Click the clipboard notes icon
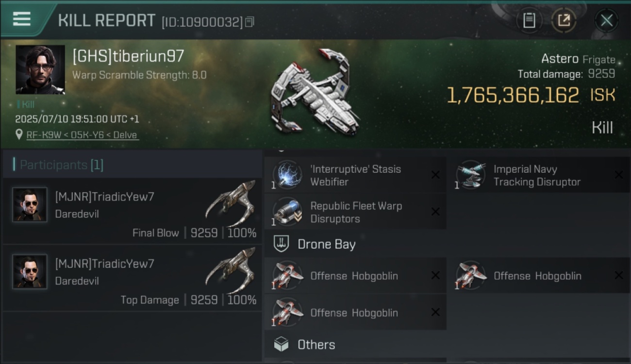The image size is (631, 364). pos(529,20)
